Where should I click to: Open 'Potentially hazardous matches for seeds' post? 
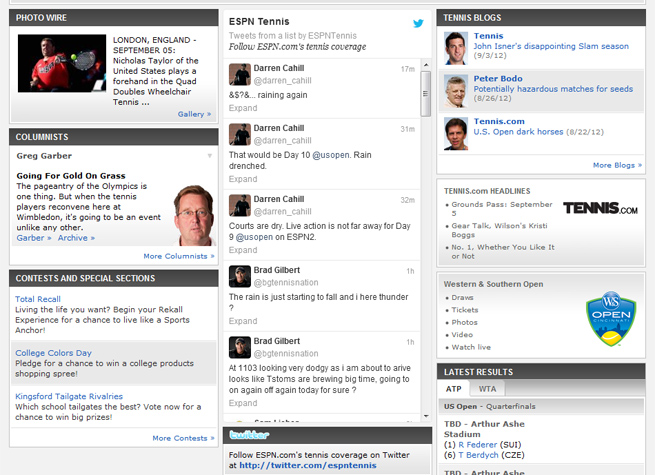click(553, 89)
